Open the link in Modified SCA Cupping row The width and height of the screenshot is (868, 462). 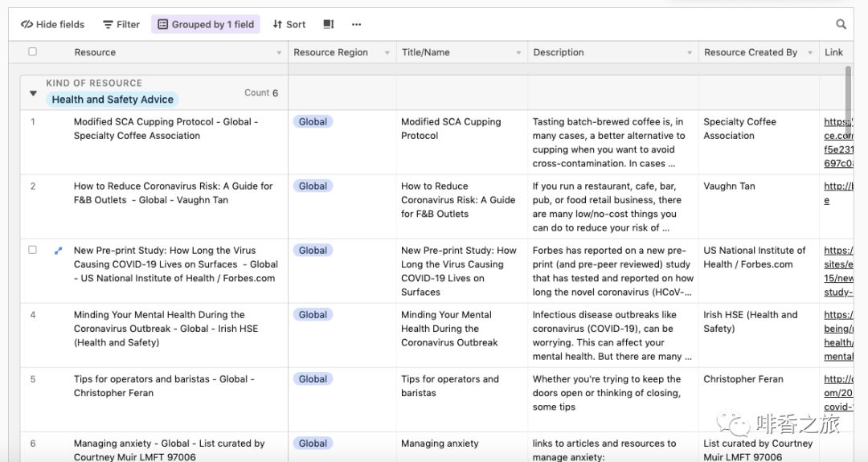point(838,142)
